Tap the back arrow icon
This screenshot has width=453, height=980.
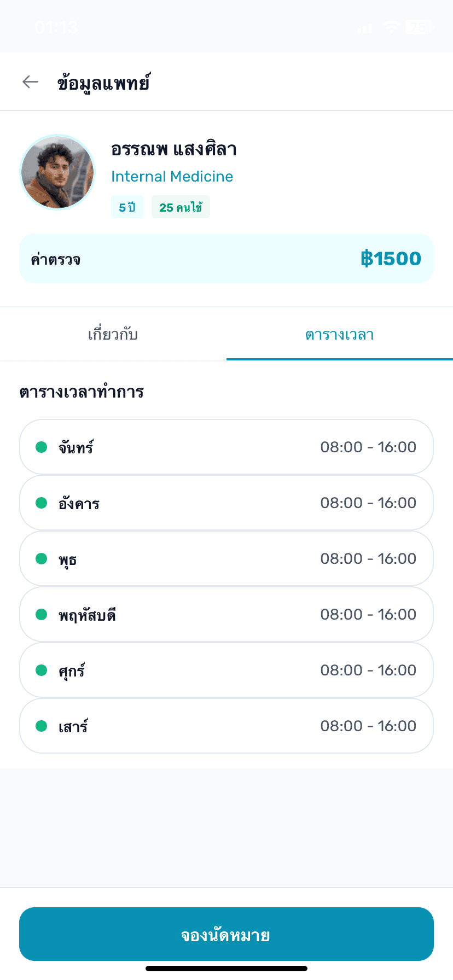click(x=31, y=82)
